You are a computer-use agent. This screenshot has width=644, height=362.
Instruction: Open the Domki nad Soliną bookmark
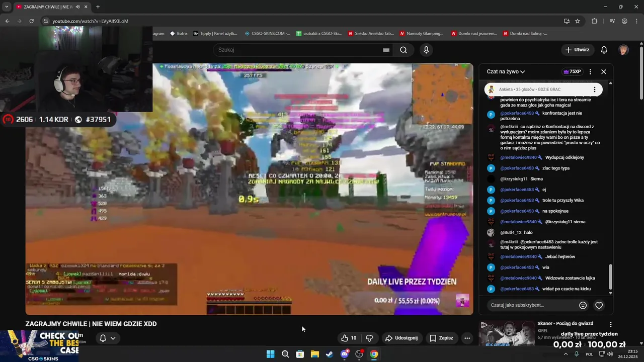click(x=525, y=34)
